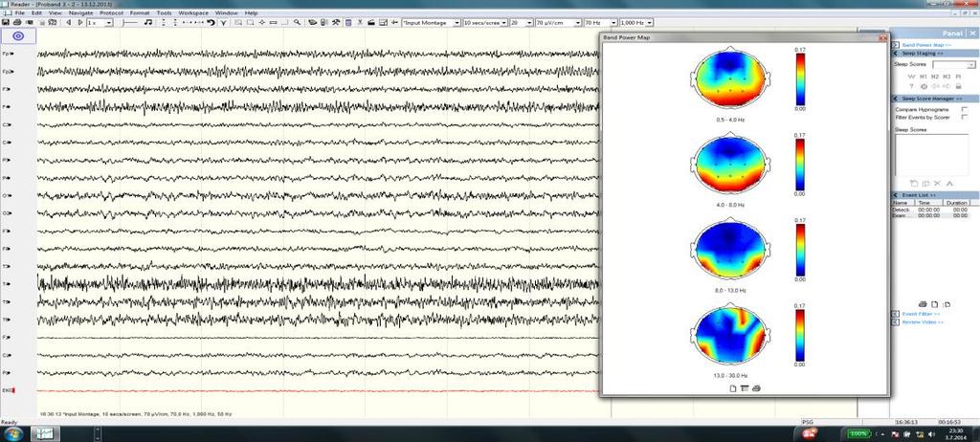Image resolution: width=980 pixels, height=442 pixels.
Task: Collapse the Sleep Staging section
Action: [896, 54]
